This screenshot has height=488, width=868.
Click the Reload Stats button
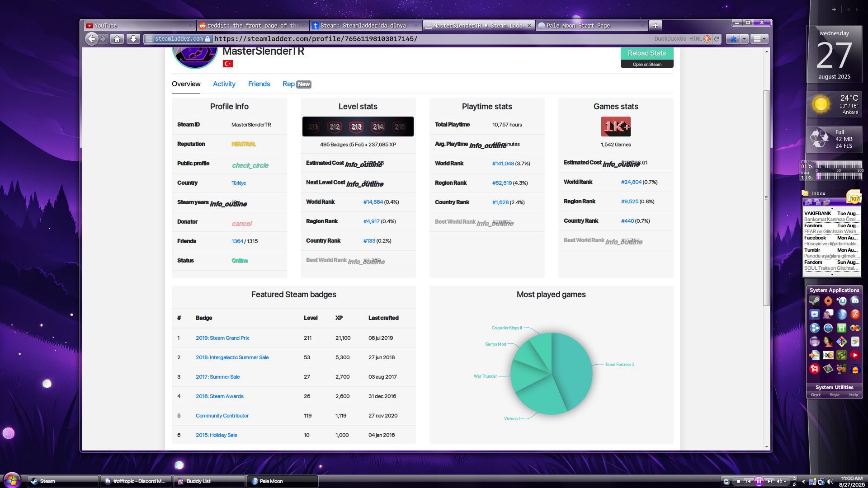tap(647, 53)
